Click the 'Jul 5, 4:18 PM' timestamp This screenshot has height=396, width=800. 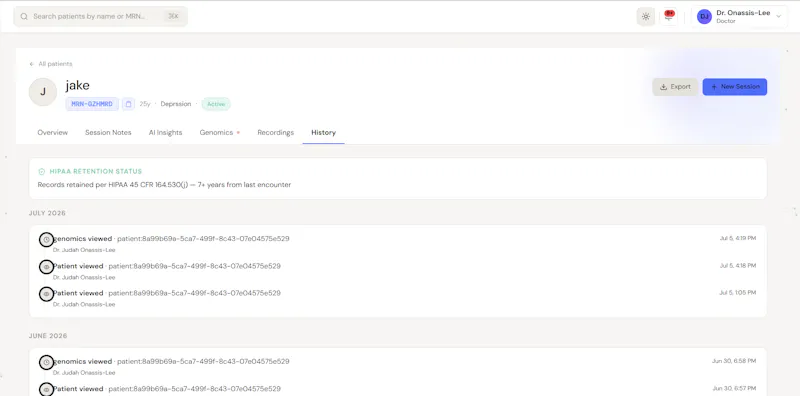(738, 265)
